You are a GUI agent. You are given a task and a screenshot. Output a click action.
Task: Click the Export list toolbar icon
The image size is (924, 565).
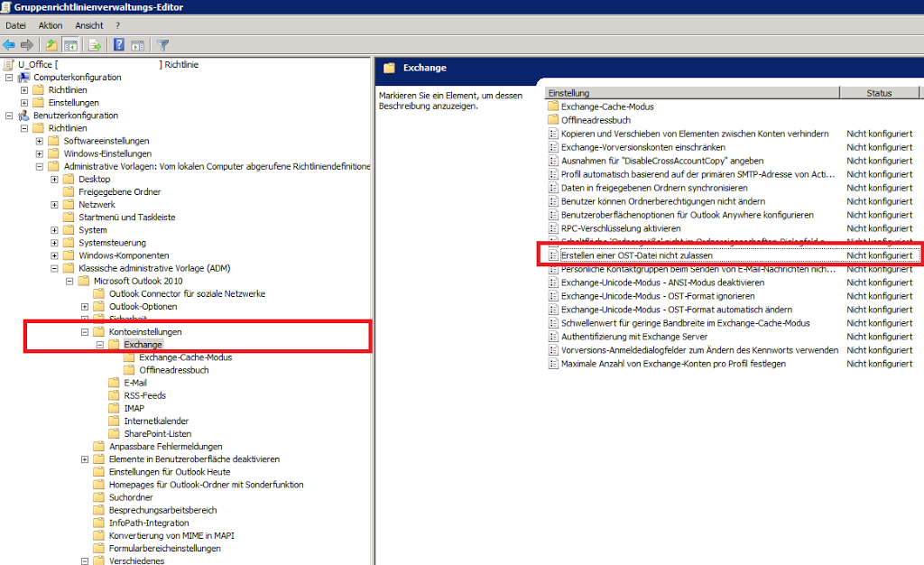(95, 44)
